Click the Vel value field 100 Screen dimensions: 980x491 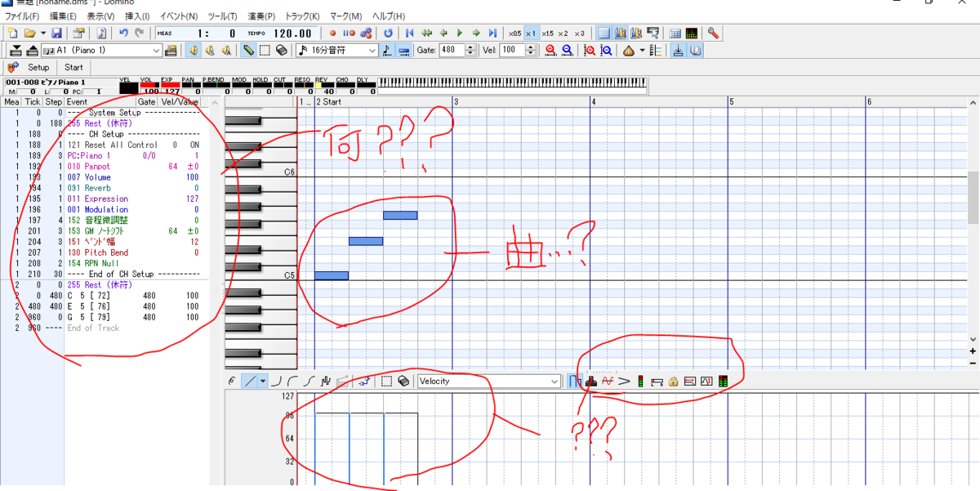[512, 51]
